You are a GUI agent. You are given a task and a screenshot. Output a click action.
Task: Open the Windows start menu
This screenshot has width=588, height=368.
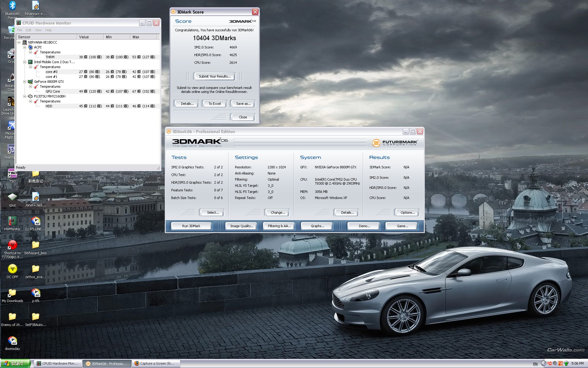(15, 363)
